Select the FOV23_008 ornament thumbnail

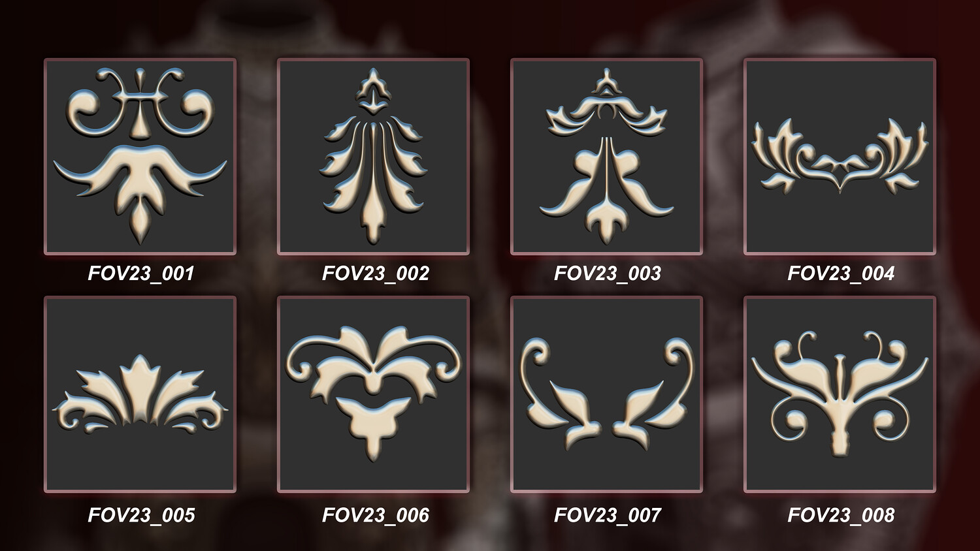[840, 394]
